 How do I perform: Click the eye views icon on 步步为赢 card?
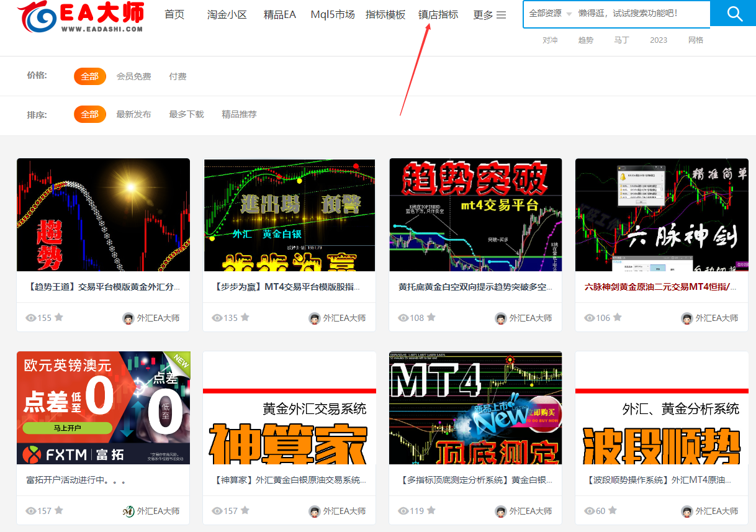(217, 318)
